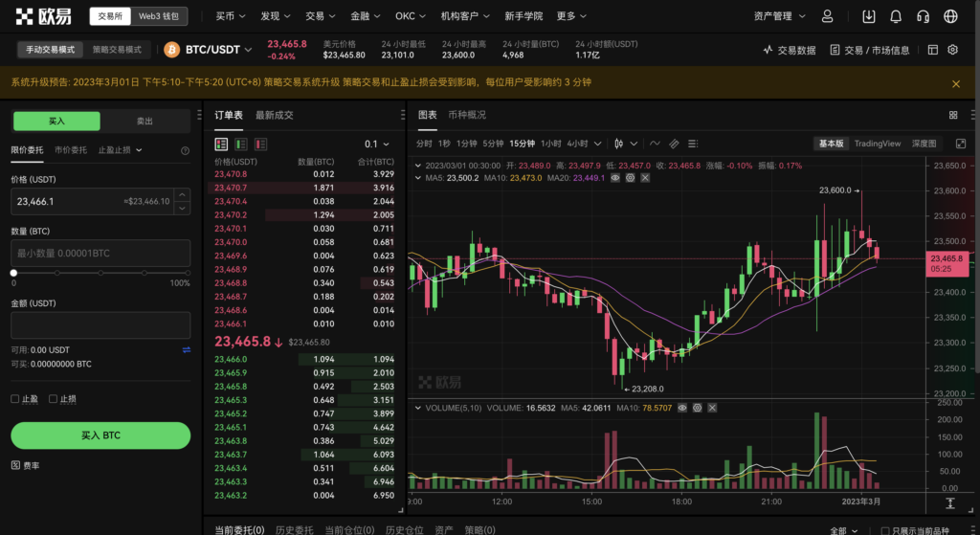Switch to 手动交易模式

(50, 50)
